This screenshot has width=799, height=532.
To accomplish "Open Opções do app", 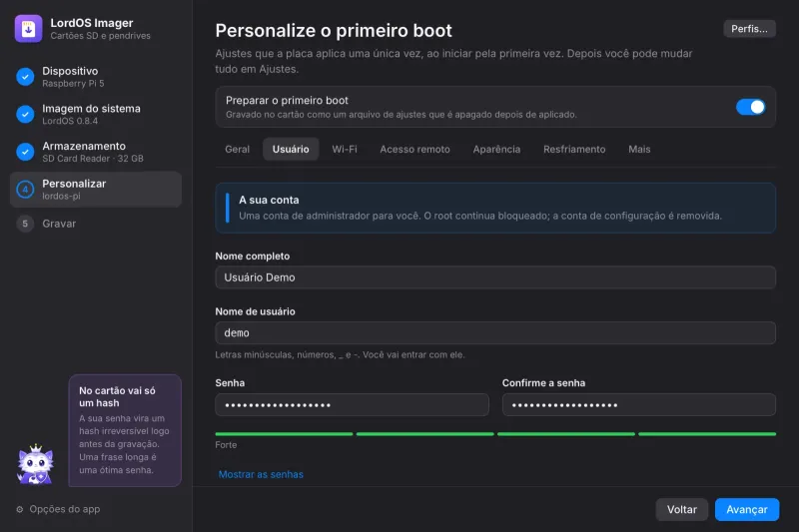I will (x=58, y=509).
